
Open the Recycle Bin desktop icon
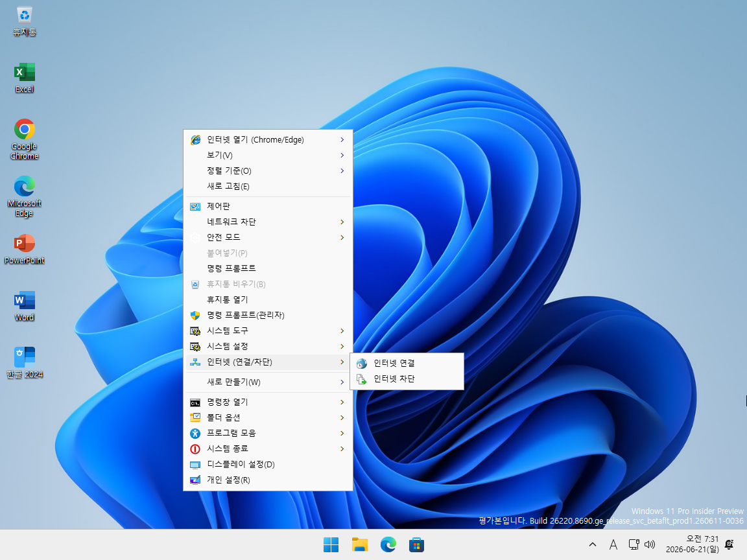[x=24, y=21]
